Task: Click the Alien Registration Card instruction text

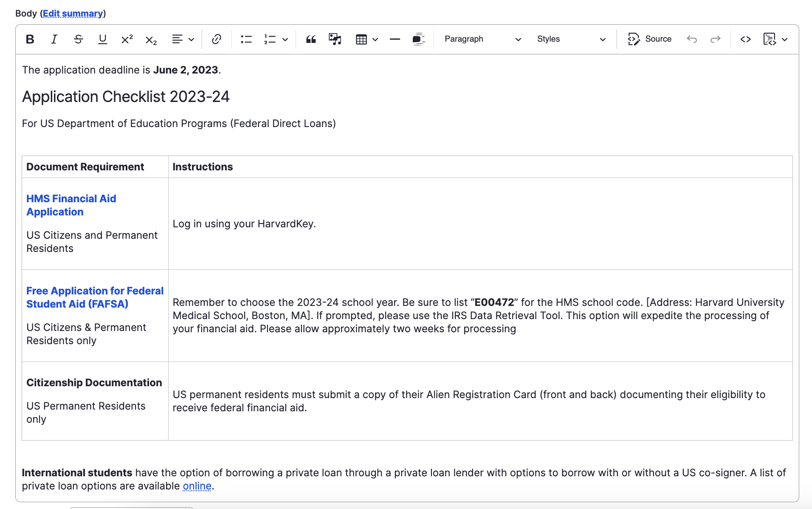Action: pos(469,401)
